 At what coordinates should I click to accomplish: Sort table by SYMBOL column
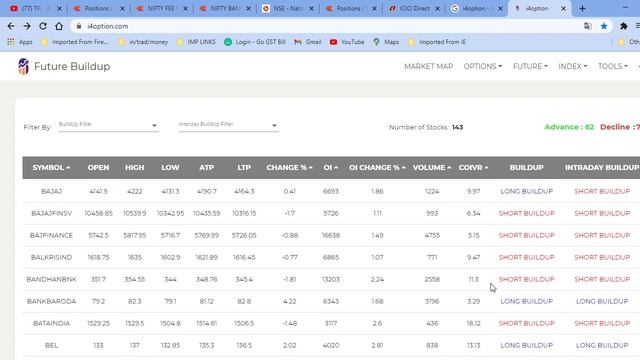tap(51, 168)
